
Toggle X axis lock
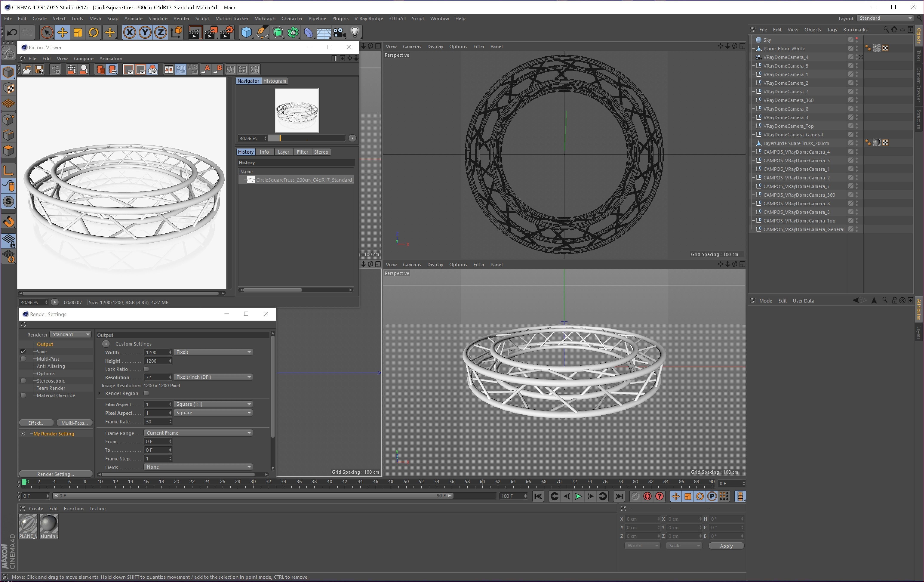(x=130, y=33)
